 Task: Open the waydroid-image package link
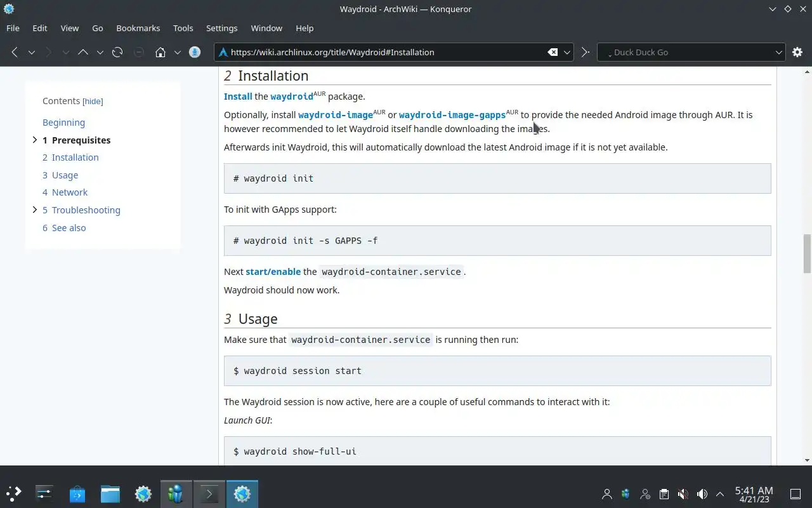tap(336, 115)
